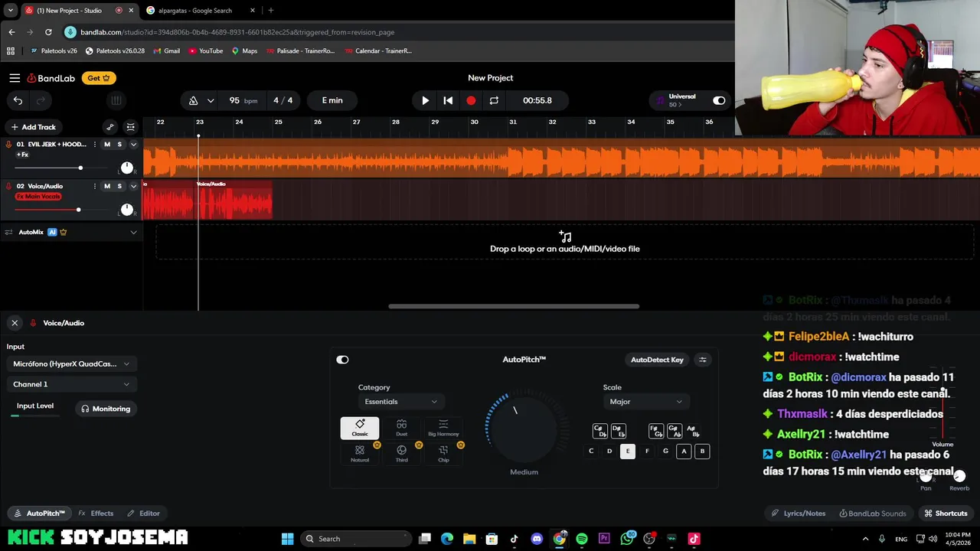The height and width of the screenshot is (551, 980).
Task: Toggle the AutoPitch power switch
Action: [342, 360]
